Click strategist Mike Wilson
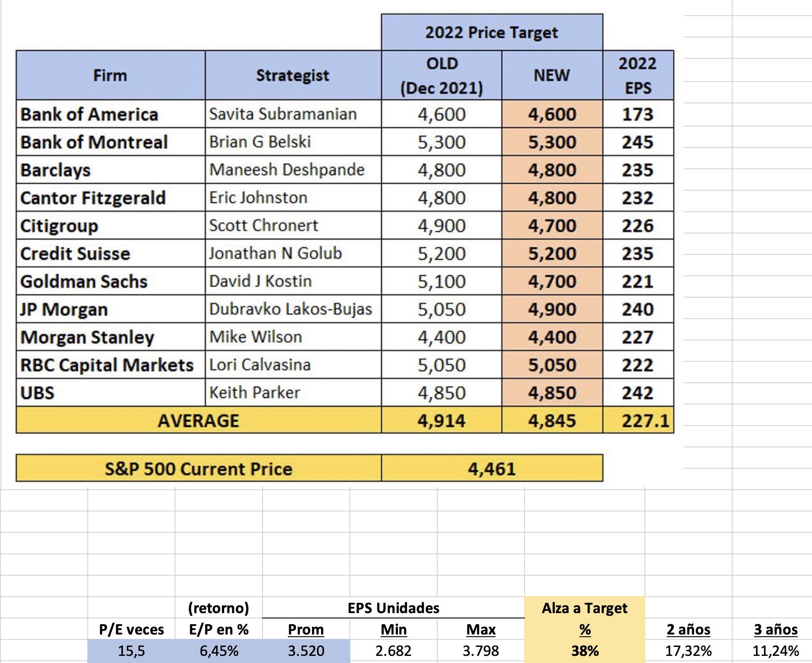Viewport: 812px width, 663px height. [293, 337]
